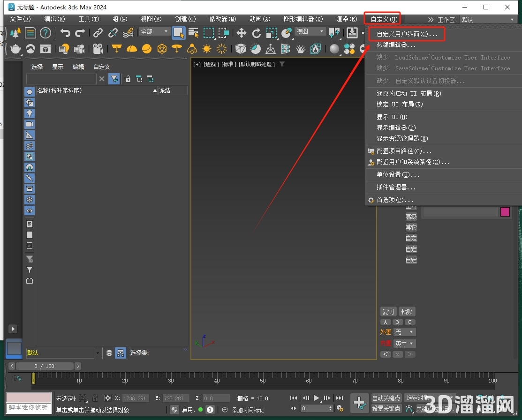Screen dimensions: 522x420
Task: Toggle Display Space Warps filter icon
Action: (x=30, y=145)
